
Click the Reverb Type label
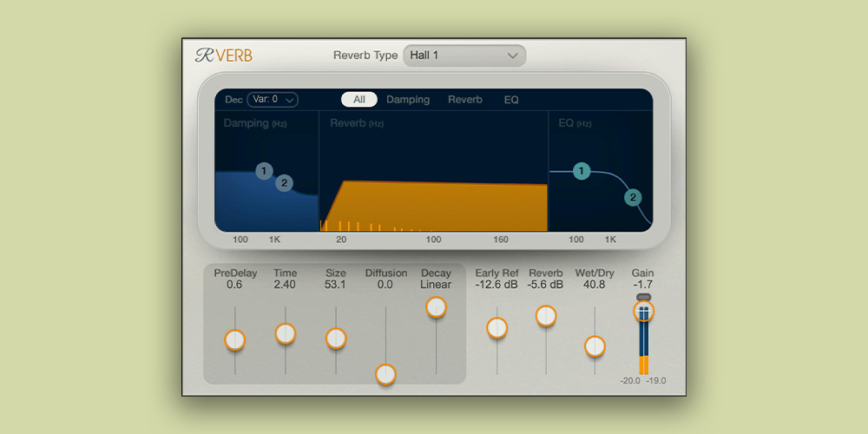[365, 56]
